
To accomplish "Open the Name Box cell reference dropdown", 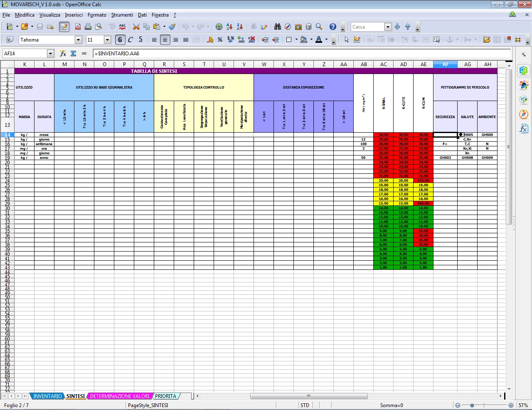I will [x=50, y=53].
